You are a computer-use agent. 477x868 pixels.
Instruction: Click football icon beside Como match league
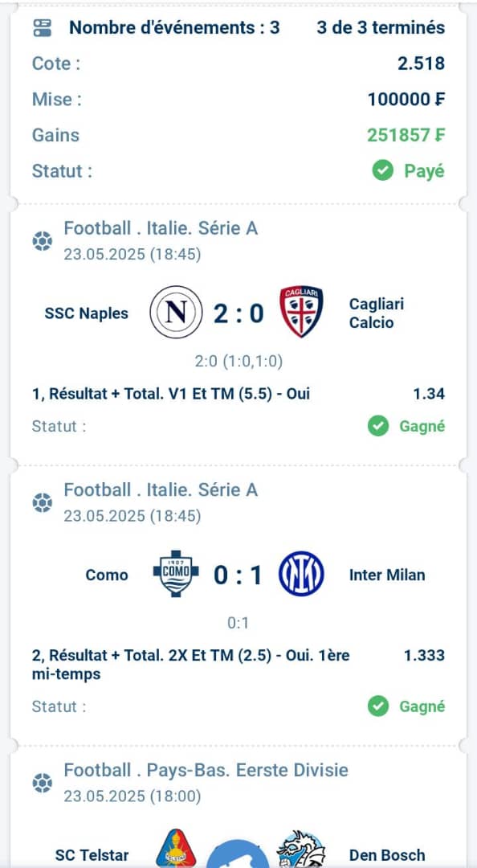(x=42, y=502)
